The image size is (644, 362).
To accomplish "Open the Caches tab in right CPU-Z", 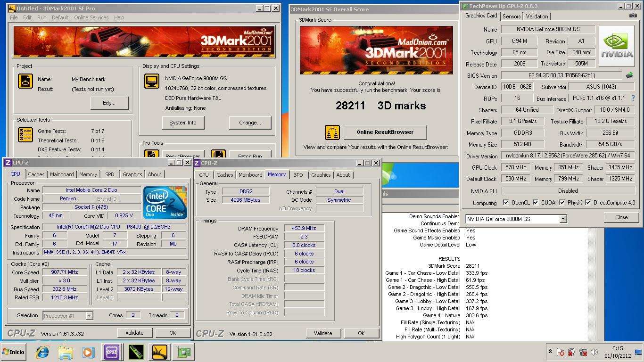I will [225, 175].
